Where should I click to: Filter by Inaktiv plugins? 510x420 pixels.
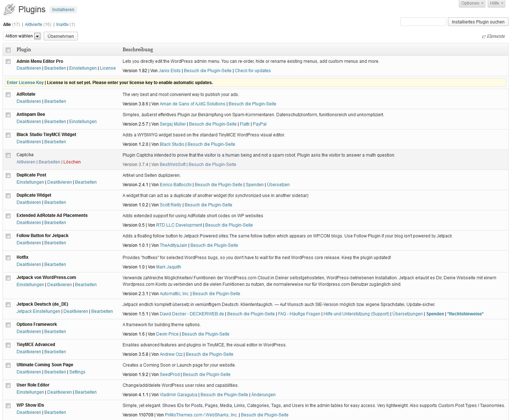(x=62, y=25)
